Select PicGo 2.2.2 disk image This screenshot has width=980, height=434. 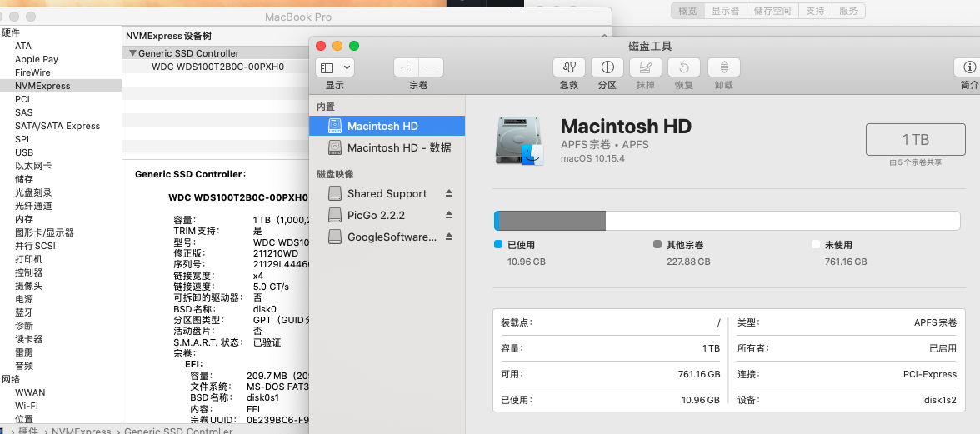click(x=387, y=215)
